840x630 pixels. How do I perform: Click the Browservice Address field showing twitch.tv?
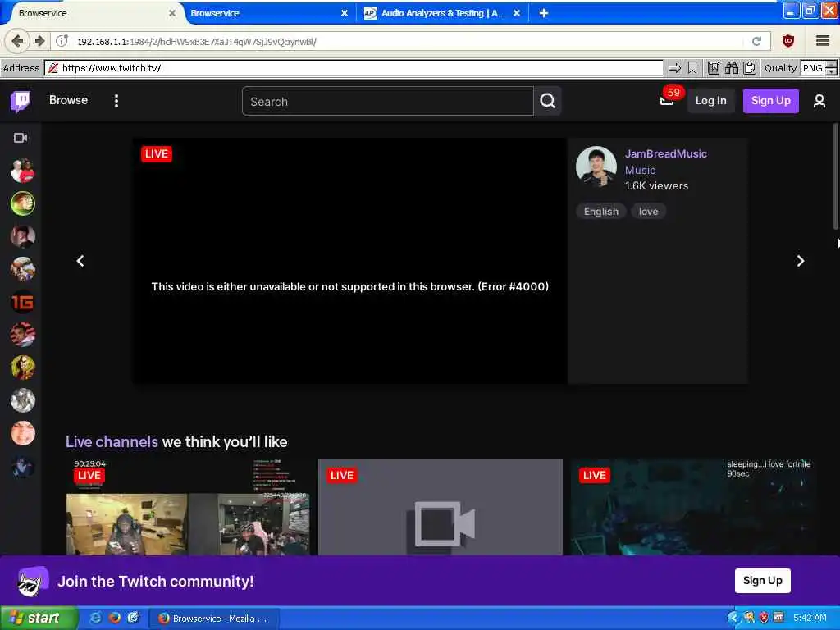point(354,68)
